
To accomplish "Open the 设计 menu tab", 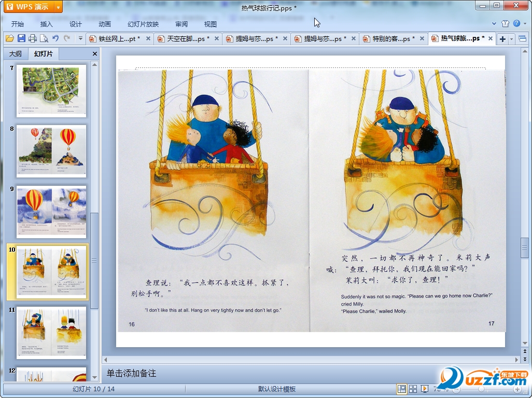I will 75,24.
